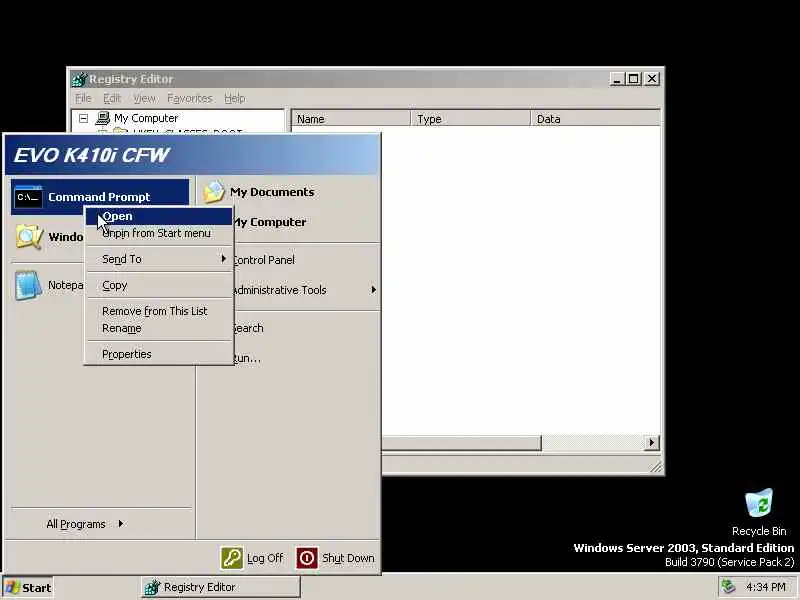Click the Command Prompt icon in Start menu

pyautogui.click(x=28, y=197)
